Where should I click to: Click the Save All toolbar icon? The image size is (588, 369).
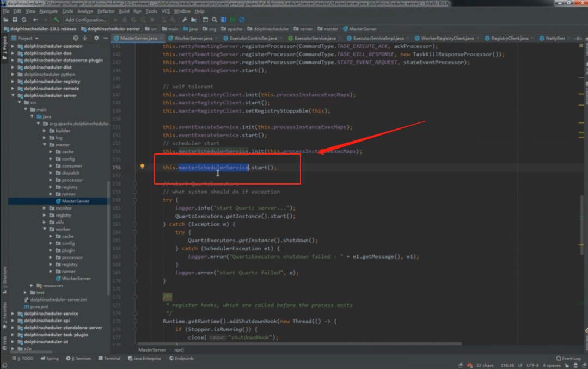tap(15, 20)
